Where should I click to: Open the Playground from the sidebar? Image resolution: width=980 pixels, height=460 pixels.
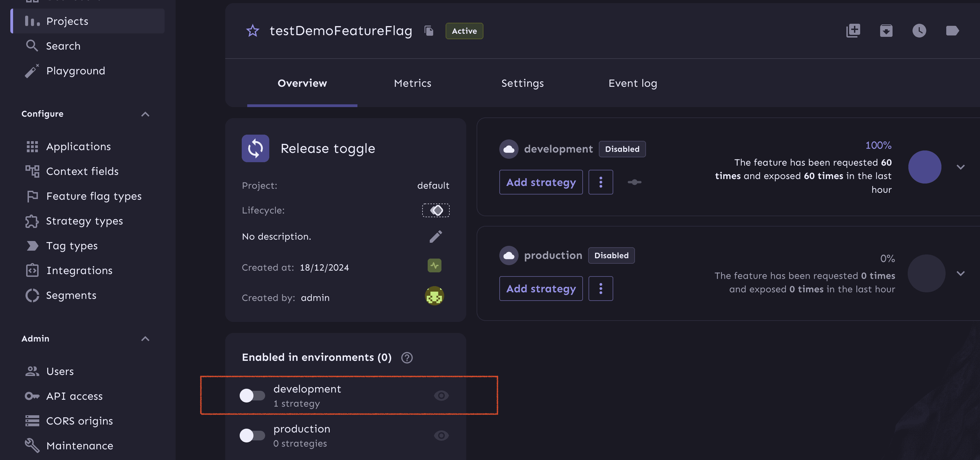(76, 70)
